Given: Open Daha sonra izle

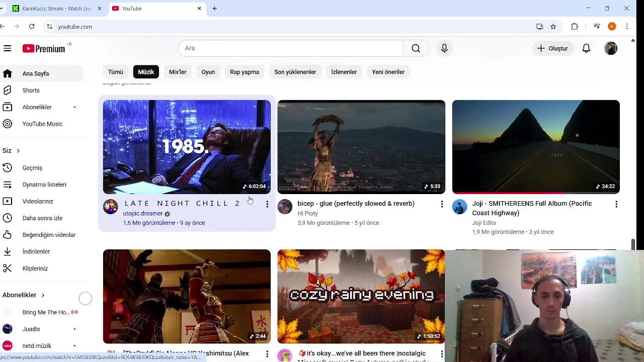Looking at the screenshot, I should click(x=41, y=218).
